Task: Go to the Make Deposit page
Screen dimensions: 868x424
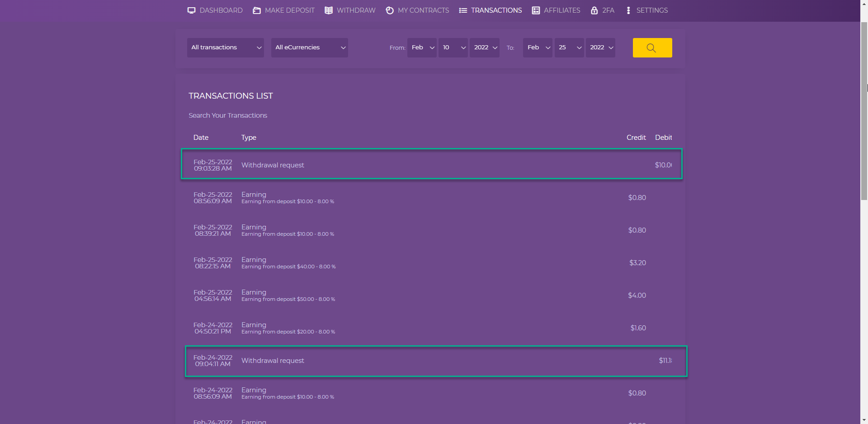Action: click(289, 10)
